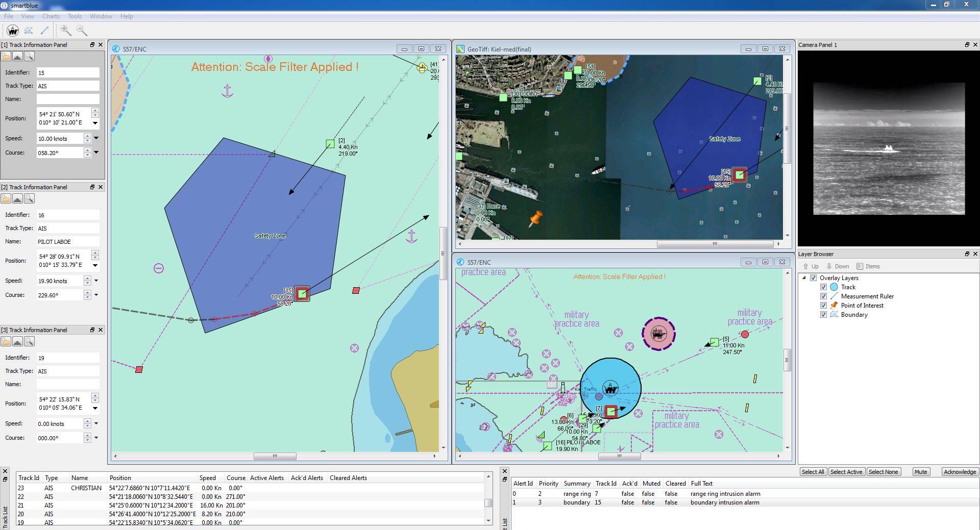Click the zoom in magnifier icon
Screen dimensions: 980x530
(x=65, y=31)
